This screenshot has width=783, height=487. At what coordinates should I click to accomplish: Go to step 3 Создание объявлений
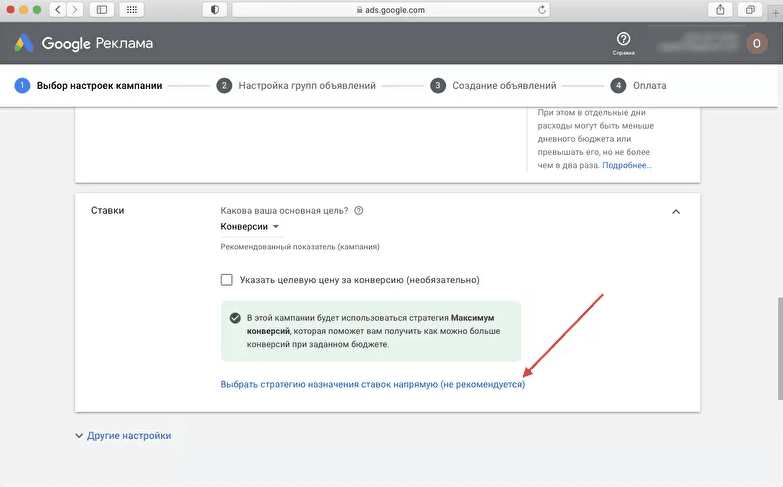click(493, 85)
